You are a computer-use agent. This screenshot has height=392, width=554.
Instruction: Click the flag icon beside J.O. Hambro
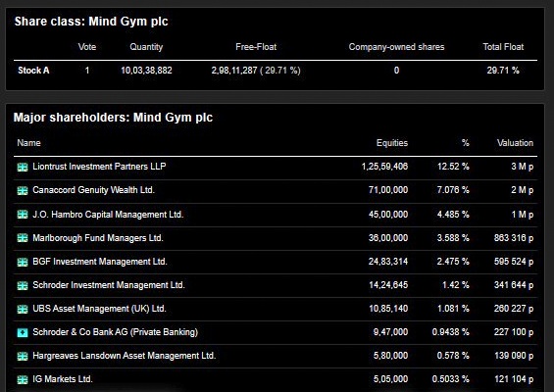(23, 215)
